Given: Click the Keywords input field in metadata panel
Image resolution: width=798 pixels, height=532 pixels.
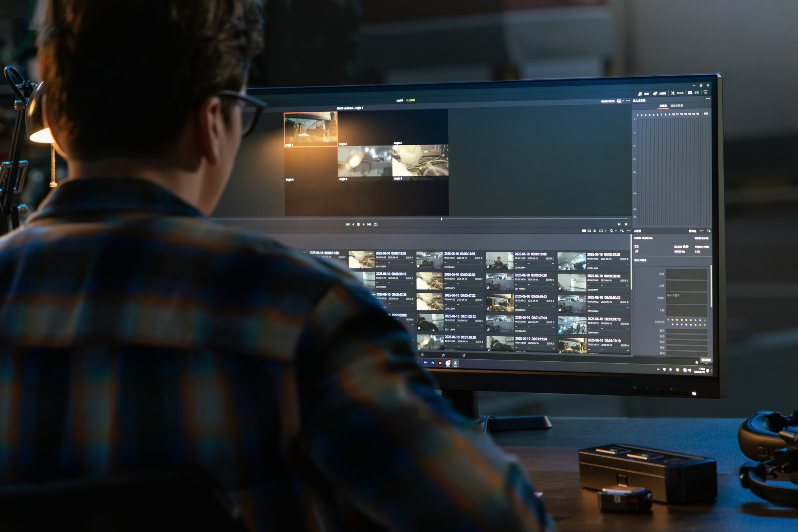Looking at the screenshot, I should click(687, 298).
